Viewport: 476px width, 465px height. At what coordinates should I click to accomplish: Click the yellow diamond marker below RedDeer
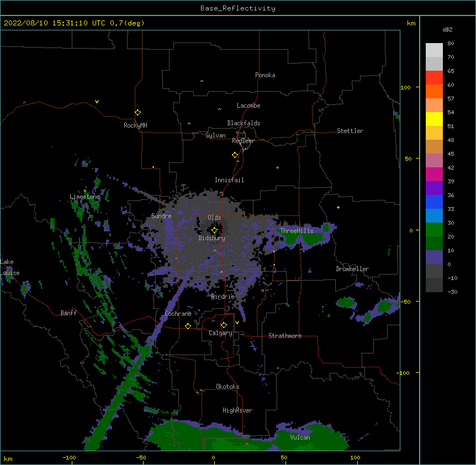pos(235,155)
